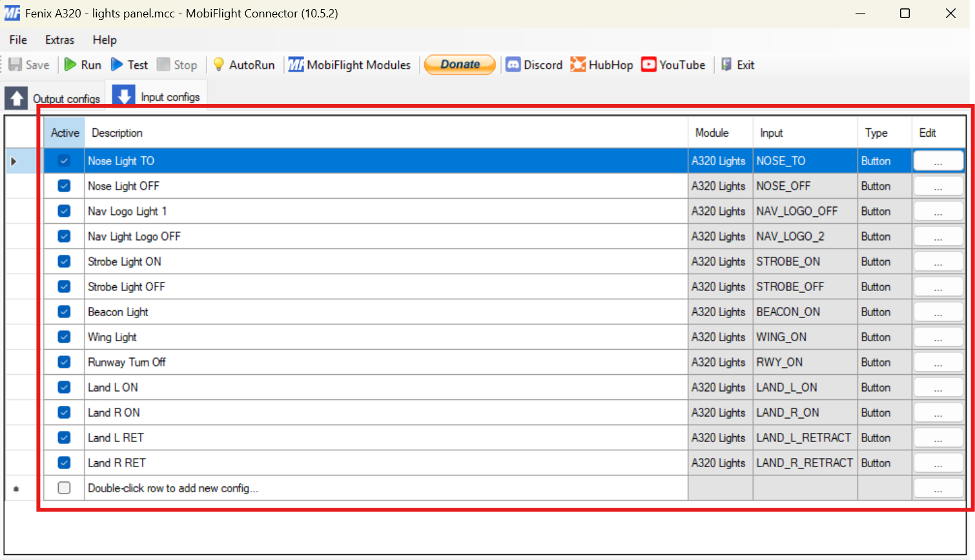
Task: Select 'A320 Lights' module cell for Land L ON
Action: pos(721,387)
